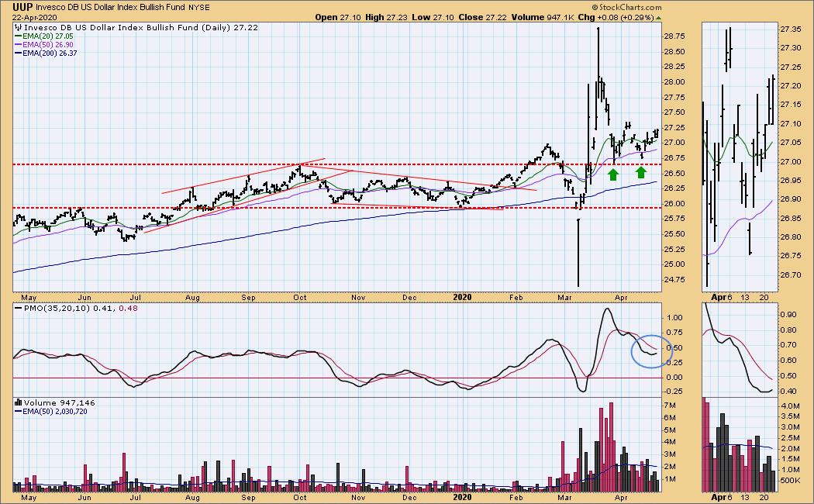This screenshot has width=814, height=504.
Task: Click the Mar label under the price chart
Action: pos(564,298)
